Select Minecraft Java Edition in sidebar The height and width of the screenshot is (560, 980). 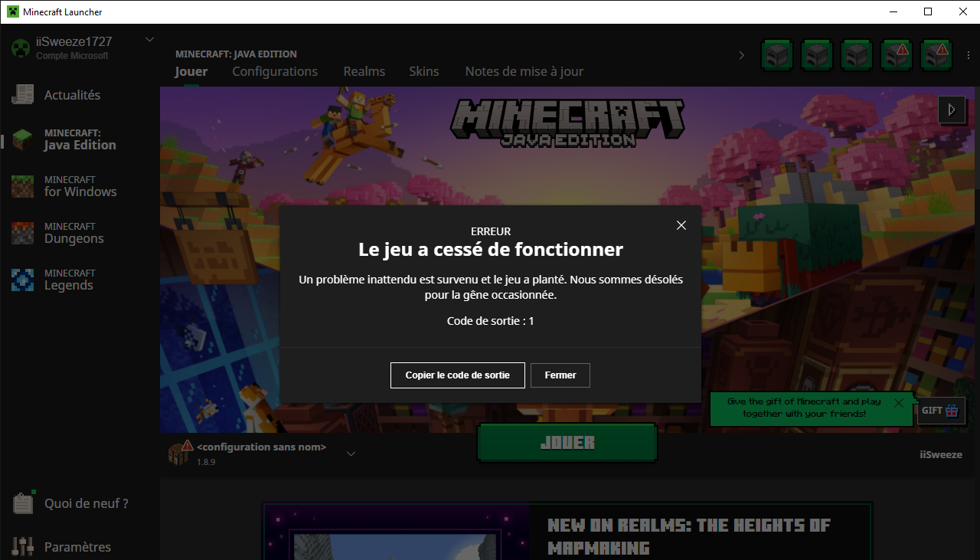[80, 139]
